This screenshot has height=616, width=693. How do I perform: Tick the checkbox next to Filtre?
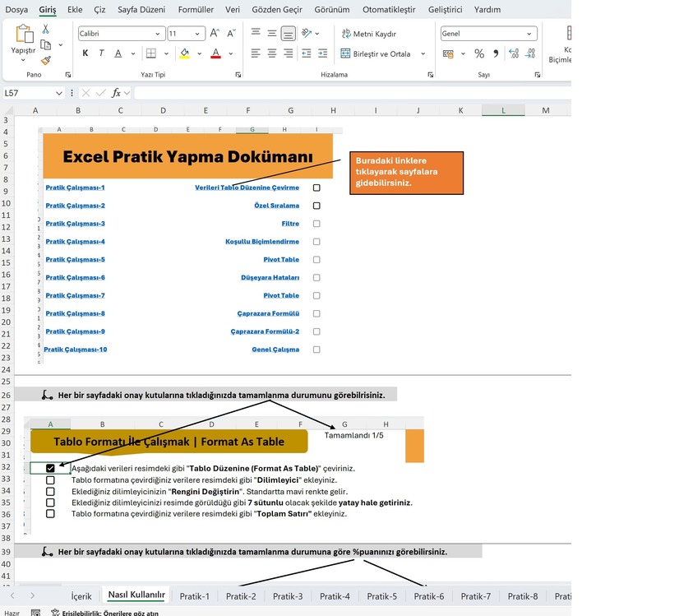point(316,224)
